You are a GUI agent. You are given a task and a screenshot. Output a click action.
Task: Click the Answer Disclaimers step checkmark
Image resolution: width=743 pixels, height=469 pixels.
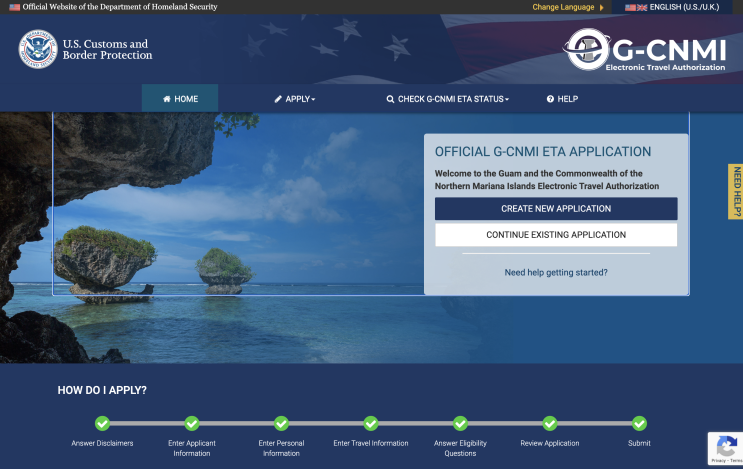tap(102, 423)
